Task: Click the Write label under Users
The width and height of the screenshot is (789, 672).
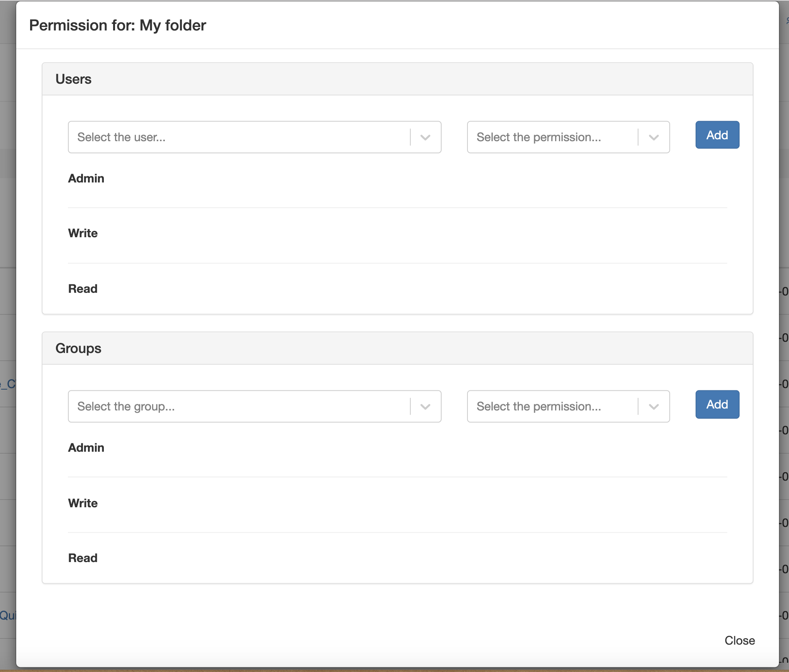Action: [x=83, y=233]
